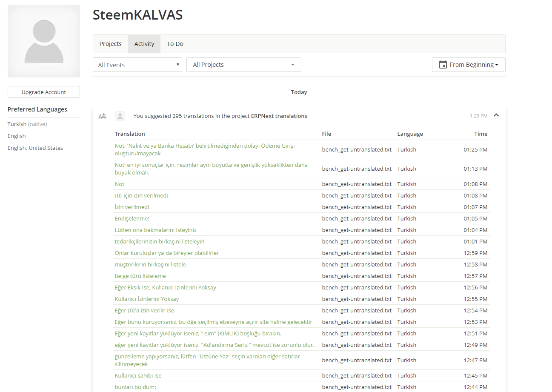This screenshot has width=552, height=392.
Task: Click the File column header
Action: coord(326,134)
